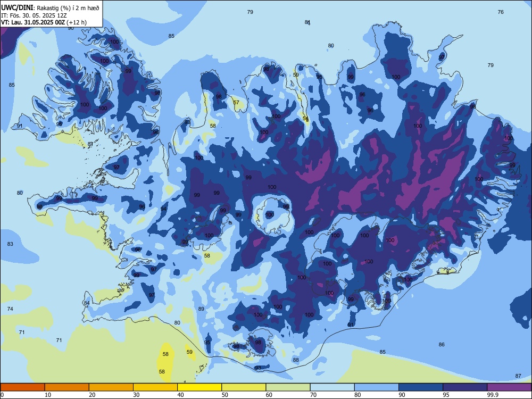This screenshot has width=532, height=399.
Task: Click the purple swatch above 99.9
Action: [x=509, y=387]
